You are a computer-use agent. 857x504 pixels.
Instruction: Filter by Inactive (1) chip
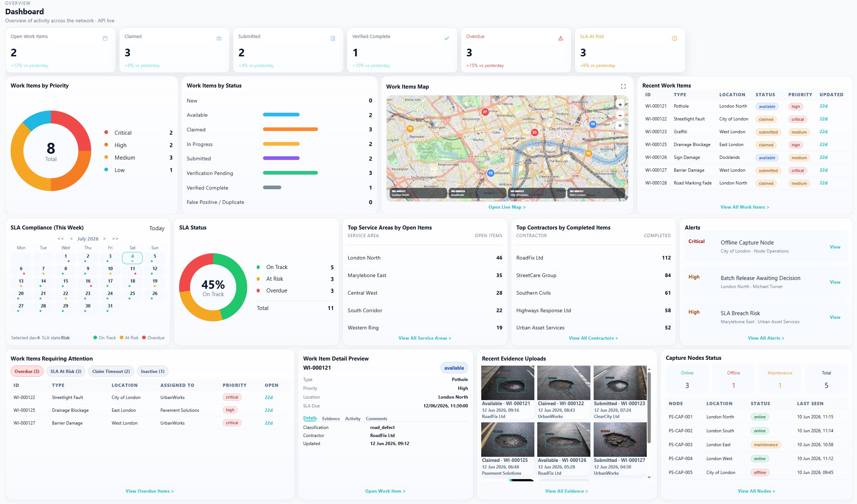point(153,371)
